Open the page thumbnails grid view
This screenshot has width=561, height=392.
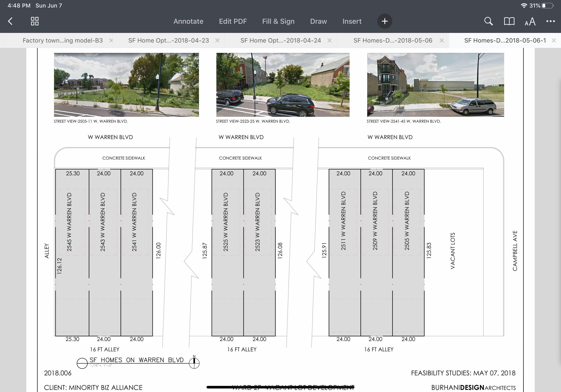tap(35, 21)
